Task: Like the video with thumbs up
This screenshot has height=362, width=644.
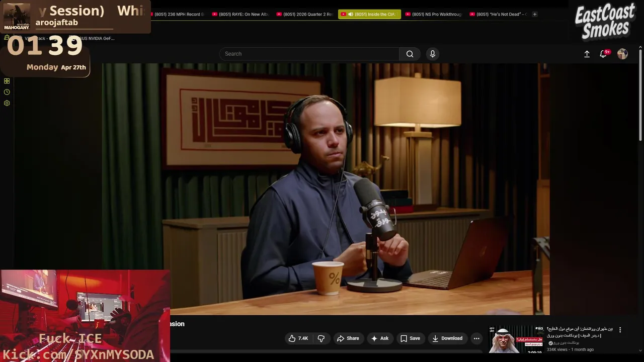Action: [298, 338]
